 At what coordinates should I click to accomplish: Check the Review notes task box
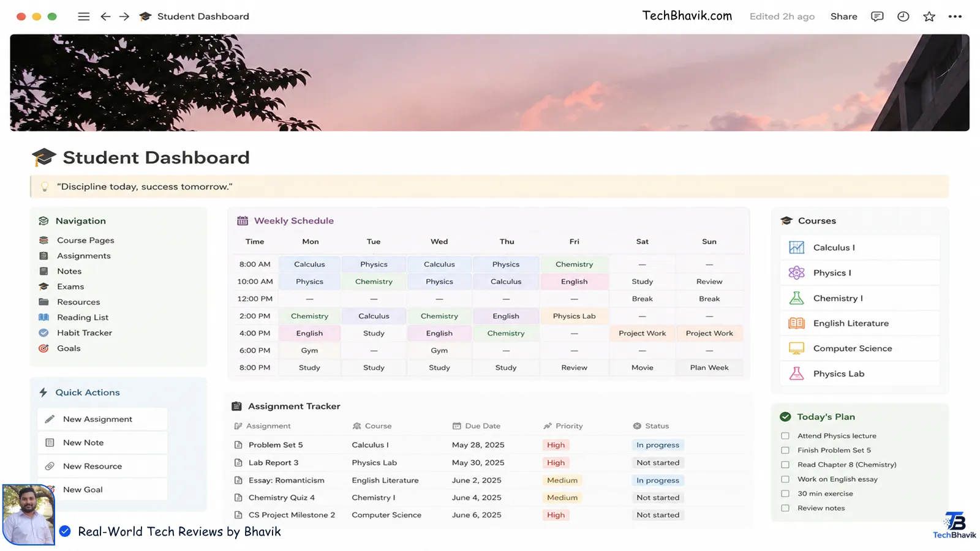point(785,508)
